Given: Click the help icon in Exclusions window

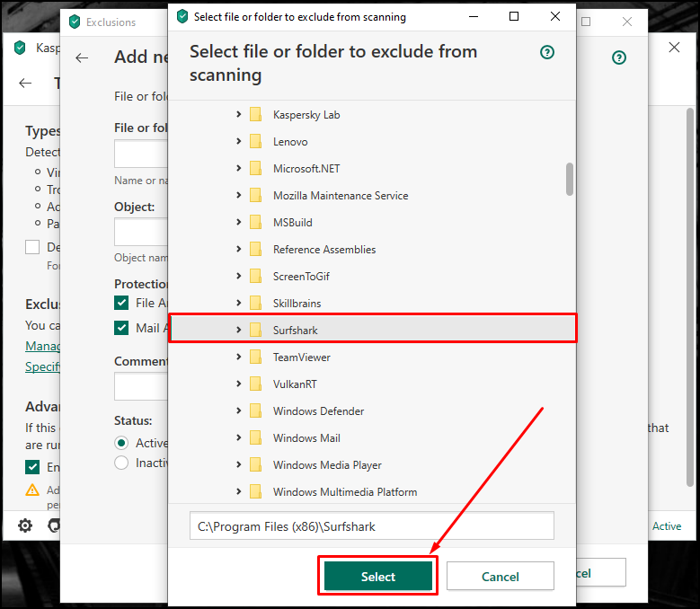Looking at the screenshot, I should 619,57.
